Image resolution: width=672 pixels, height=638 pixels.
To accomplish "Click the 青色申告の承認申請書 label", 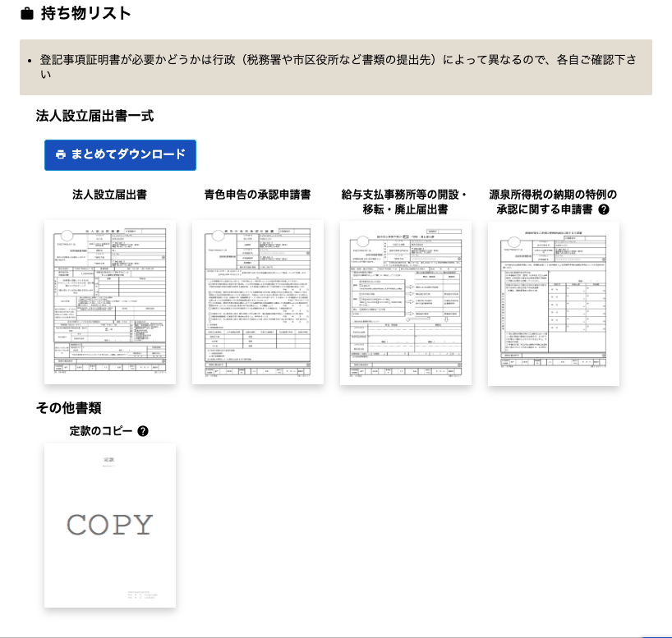I will coord(258,195).
